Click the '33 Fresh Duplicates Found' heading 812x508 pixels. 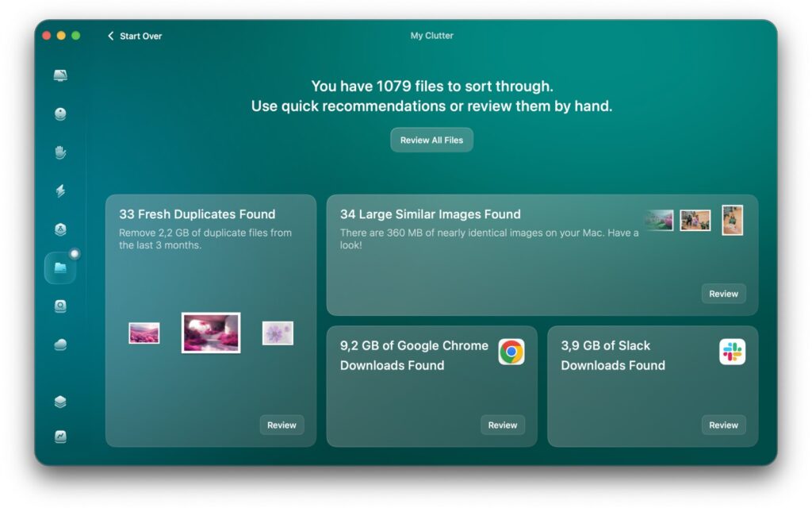point(197,214)
